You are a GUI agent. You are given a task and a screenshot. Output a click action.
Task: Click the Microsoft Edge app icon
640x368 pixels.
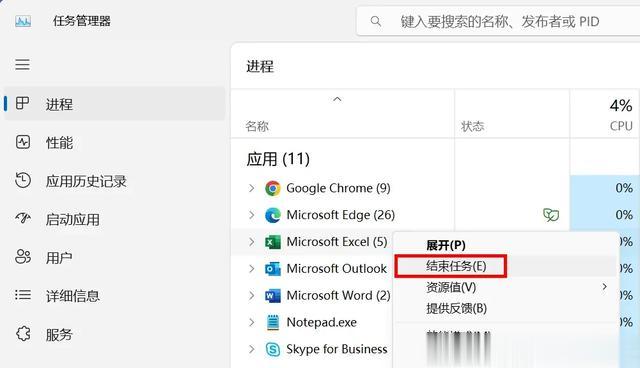[273, 215]
